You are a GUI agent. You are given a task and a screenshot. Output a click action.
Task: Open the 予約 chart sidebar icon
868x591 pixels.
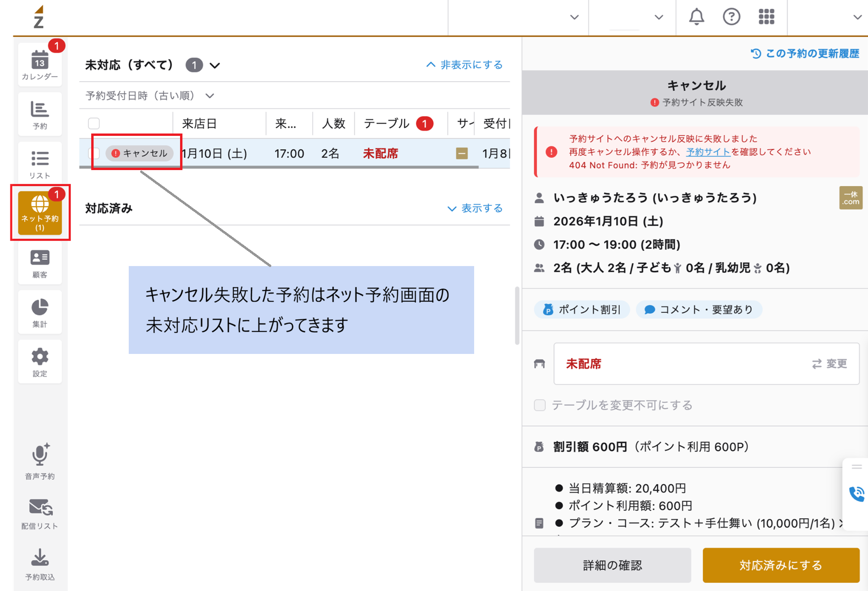coord(40,114)
